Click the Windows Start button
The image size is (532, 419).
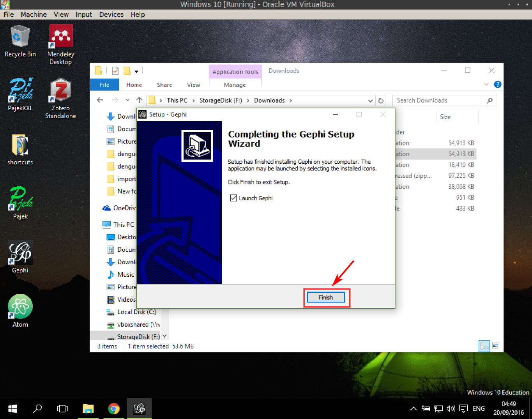(x=12, y=408)
